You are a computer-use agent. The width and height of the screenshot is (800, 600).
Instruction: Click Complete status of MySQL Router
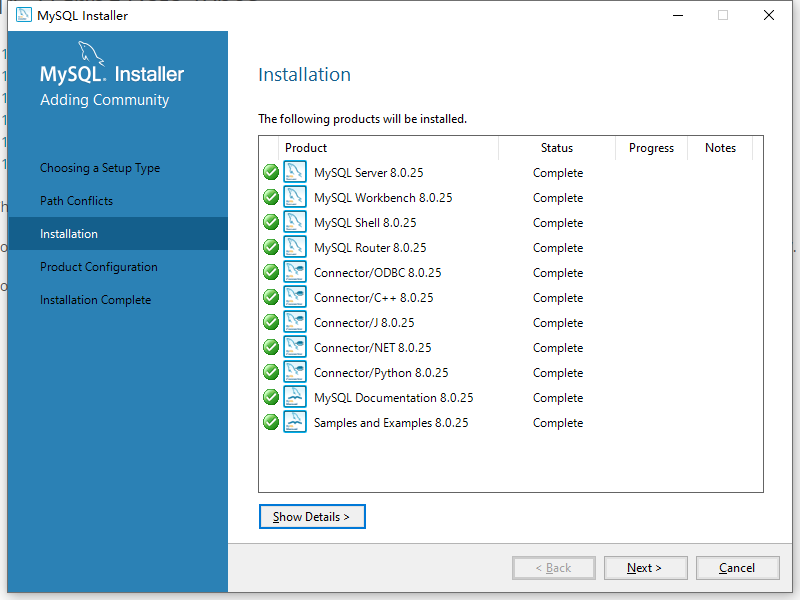[558, 248]
